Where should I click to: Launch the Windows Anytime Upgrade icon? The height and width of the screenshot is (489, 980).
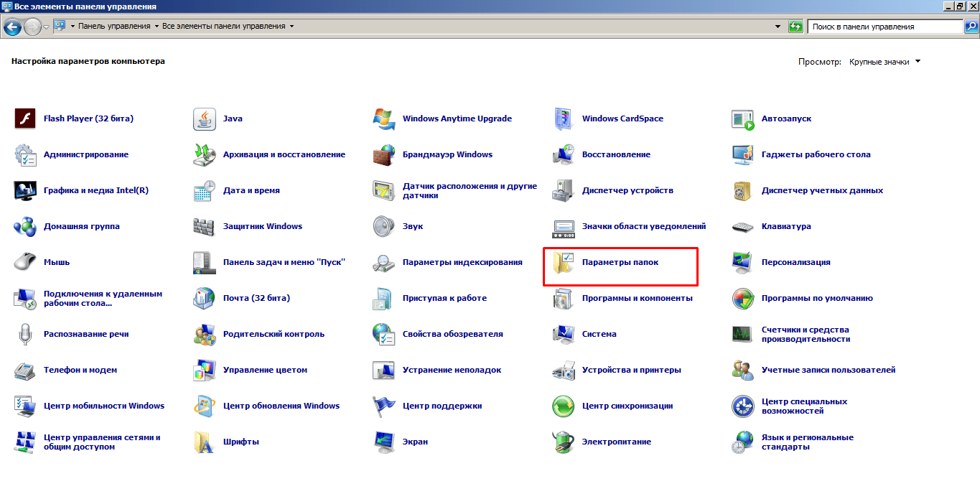(x=384, y=118)
